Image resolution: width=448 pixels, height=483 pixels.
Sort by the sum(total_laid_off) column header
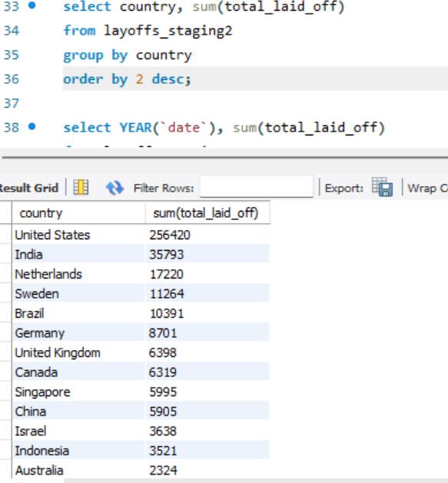[207, 213]
